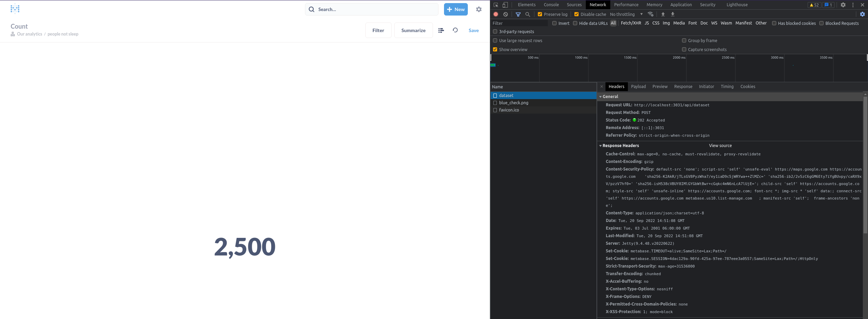Enable the Invert filter checkbox
The image size is (868, 319).
pos(554,23)
